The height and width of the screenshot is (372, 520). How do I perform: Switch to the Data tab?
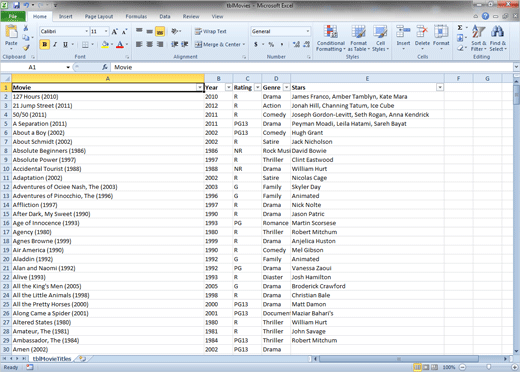click(165, 16)
